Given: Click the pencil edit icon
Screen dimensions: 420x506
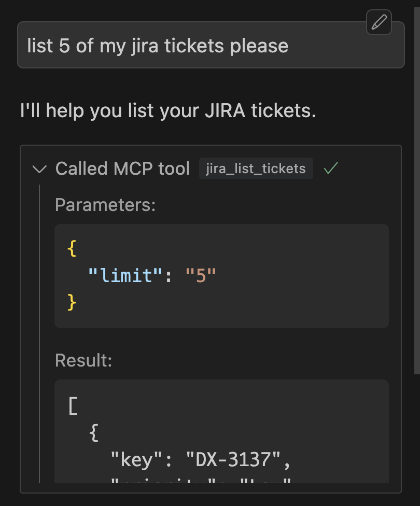Looking at the screenshot, I should point(379,22).
